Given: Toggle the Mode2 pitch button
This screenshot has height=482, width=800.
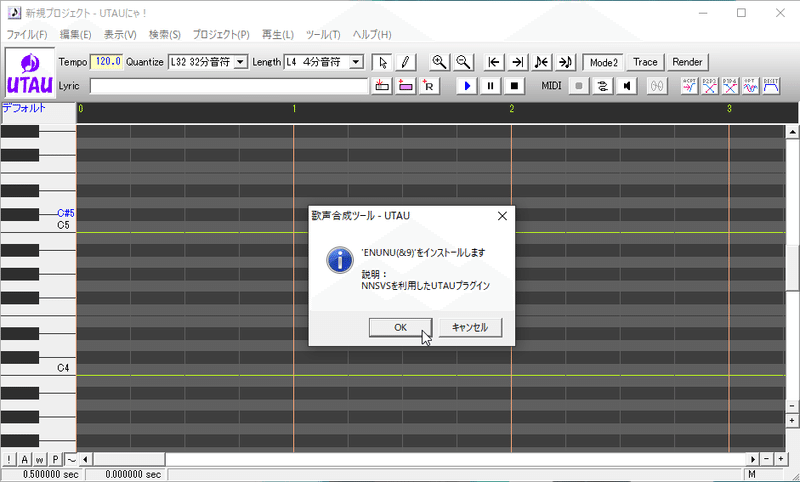Looking at the screenshot, I should pyautogui.click(x=604, y=62).
